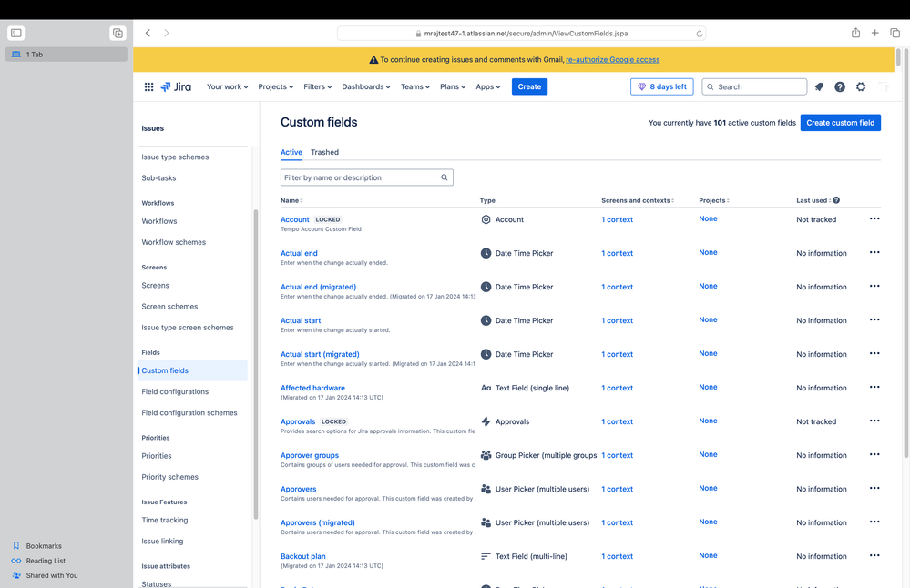Expand the Apps dropdown menu
The width and height of the screenshot is (910, 588).
(488, 87)
